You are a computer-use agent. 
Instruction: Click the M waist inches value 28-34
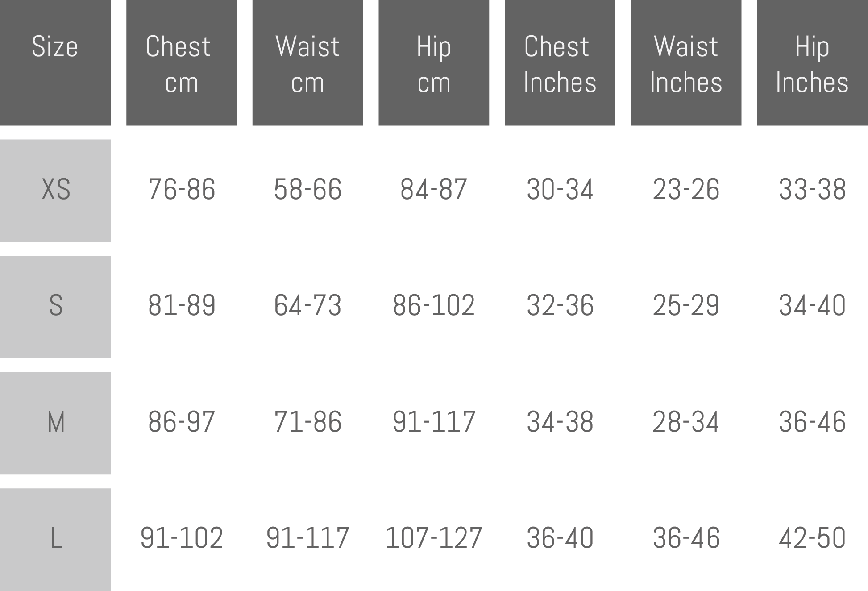(x=686, y=422)
